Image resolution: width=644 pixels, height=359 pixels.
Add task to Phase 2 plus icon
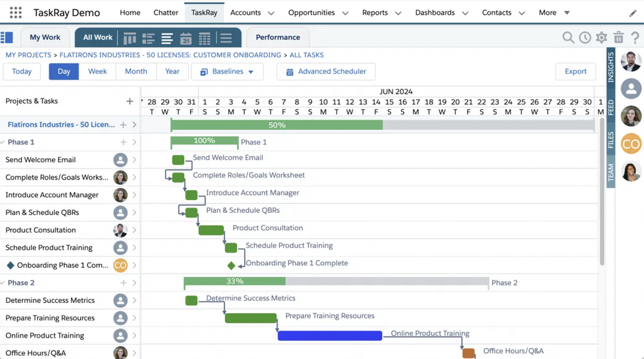coord(123,283)
